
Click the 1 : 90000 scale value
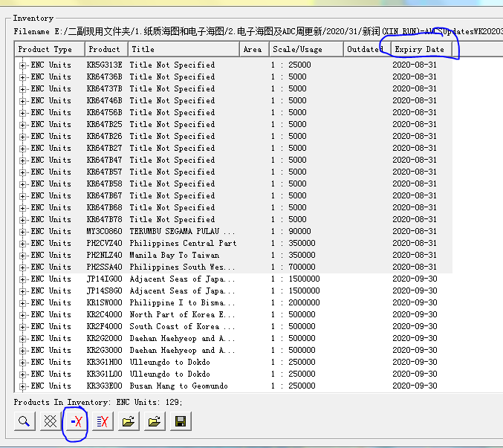[x=291, y=231]
